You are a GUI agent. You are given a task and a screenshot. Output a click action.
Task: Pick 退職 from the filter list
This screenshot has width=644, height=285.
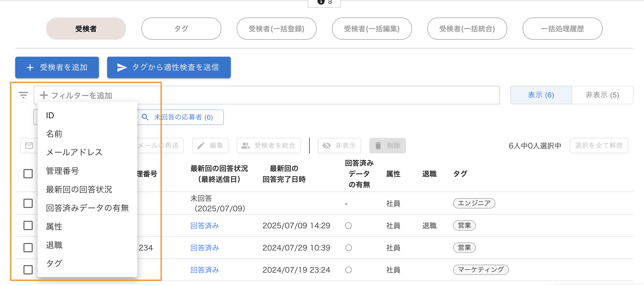click(x=54, y=245)
